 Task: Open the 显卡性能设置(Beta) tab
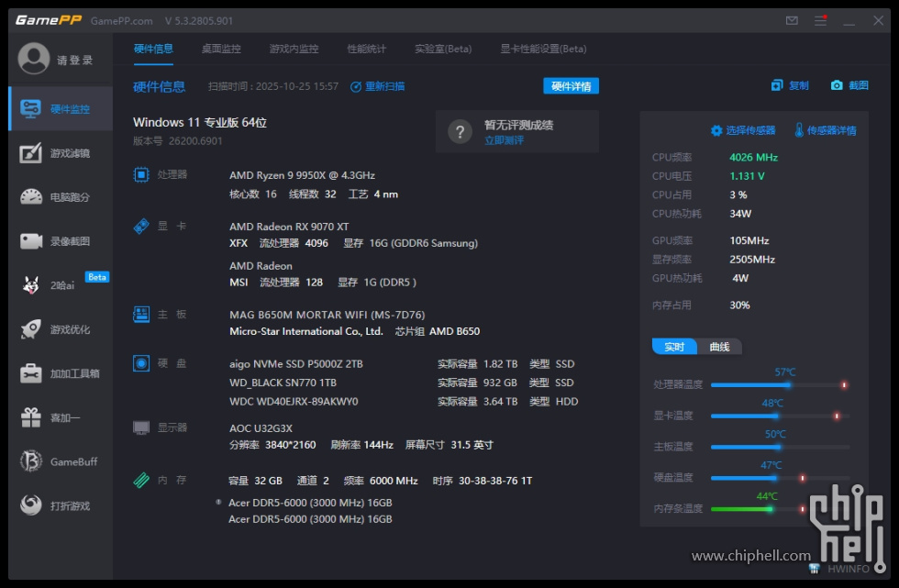(543, 49)
